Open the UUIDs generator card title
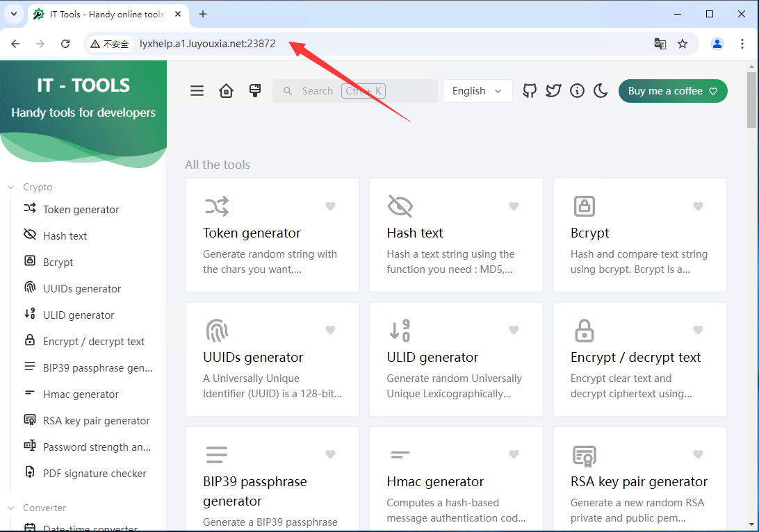 click(x=253, y=358)
